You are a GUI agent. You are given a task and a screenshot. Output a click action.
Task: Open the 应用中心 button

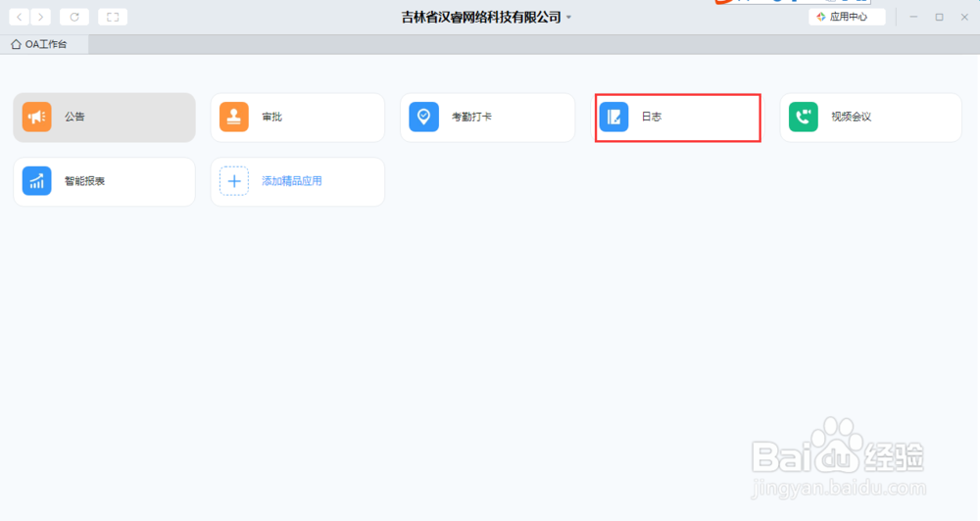tap(847, 17)
